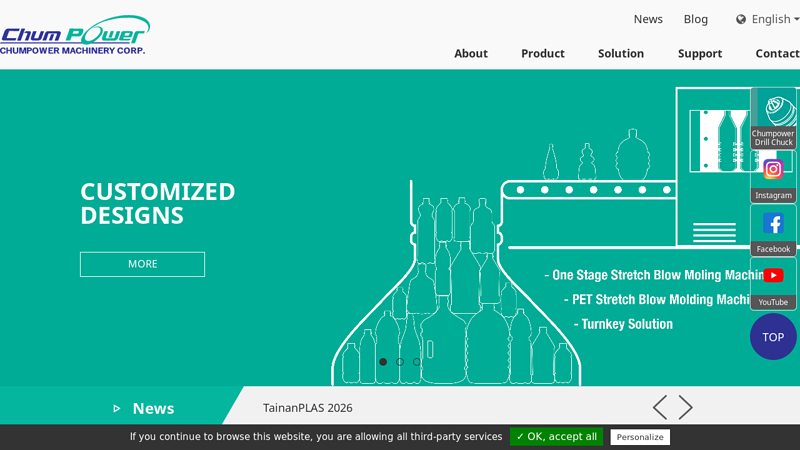The height and width of the screenshot is (450, 800).
Task: Show the next news item arrow
Action: coord(686,407)
